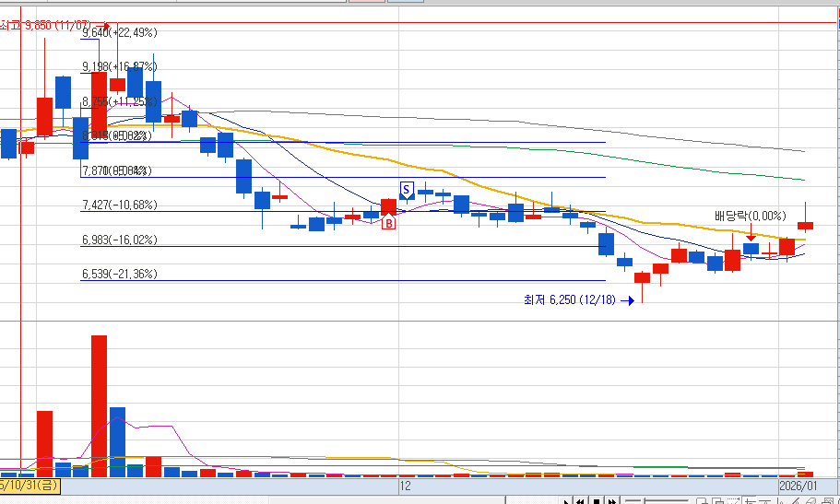Click the 2026/01 label on time axis
Viewport: 840px width, 504px height.
798,486
